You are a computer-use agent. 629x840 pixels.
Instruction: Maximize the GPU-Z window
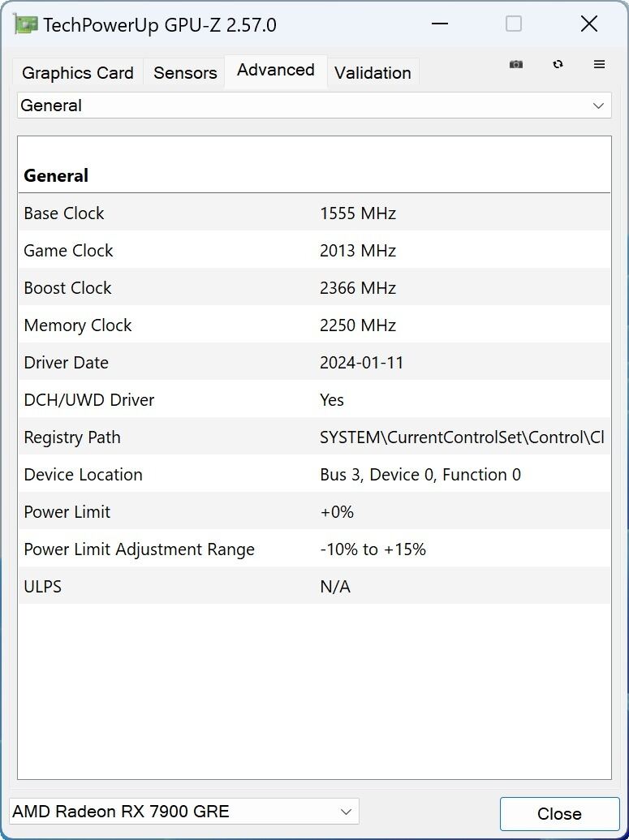tap(514, 24)
